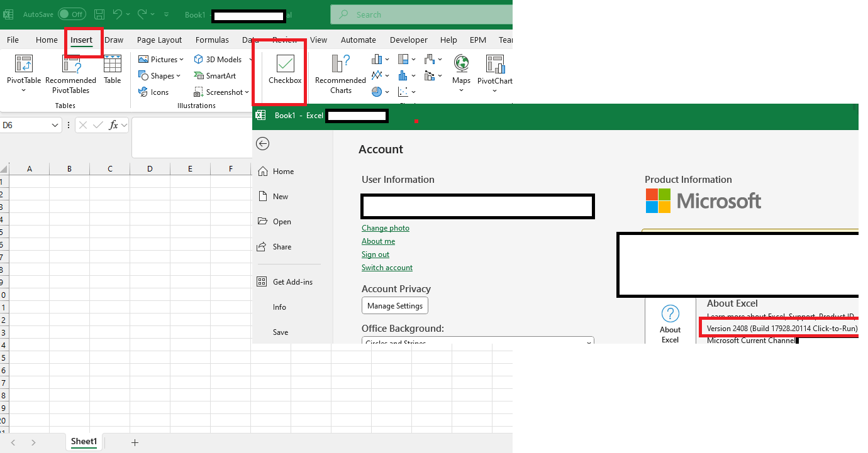The height and width of the screenshot is (453, 868).
Task: Open Recommended Charts
Action: 340,74
